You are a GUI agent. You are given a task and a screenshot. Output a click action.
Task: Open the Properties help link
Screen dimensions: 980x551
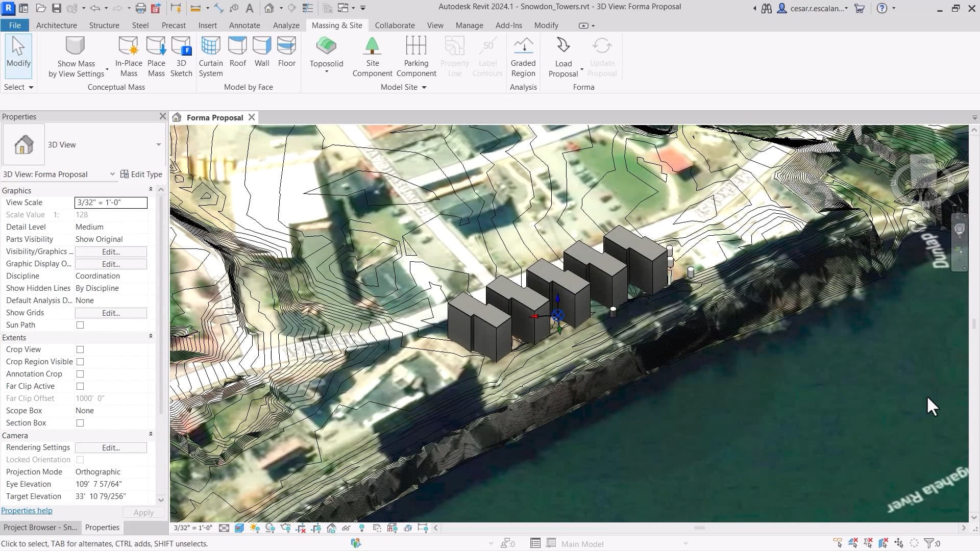click(27, 510)
